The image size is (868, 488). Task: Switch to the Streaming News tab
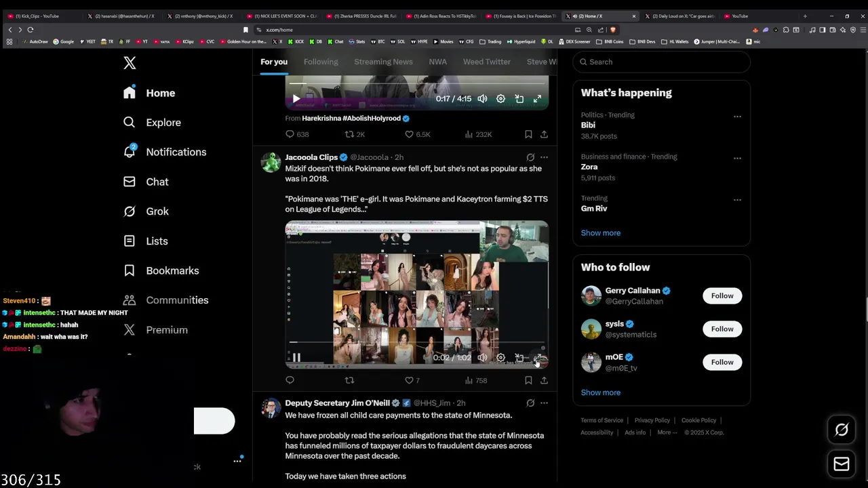tap(383, 62)
